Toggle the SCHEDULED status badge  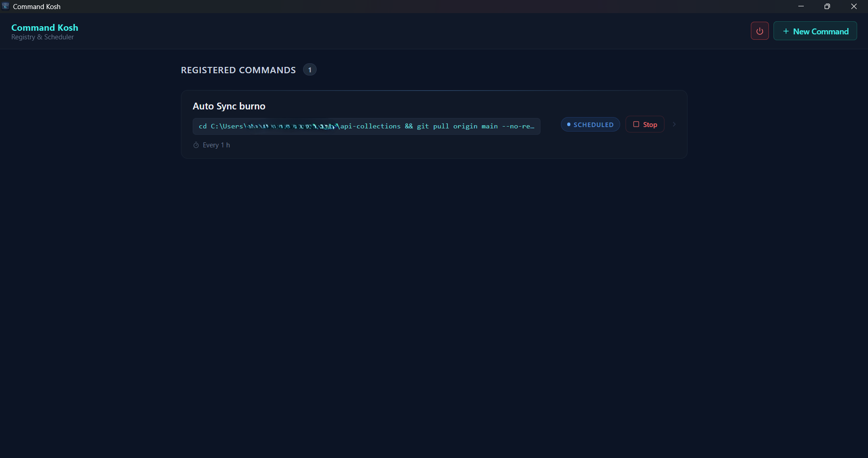(x=590, y=124)
